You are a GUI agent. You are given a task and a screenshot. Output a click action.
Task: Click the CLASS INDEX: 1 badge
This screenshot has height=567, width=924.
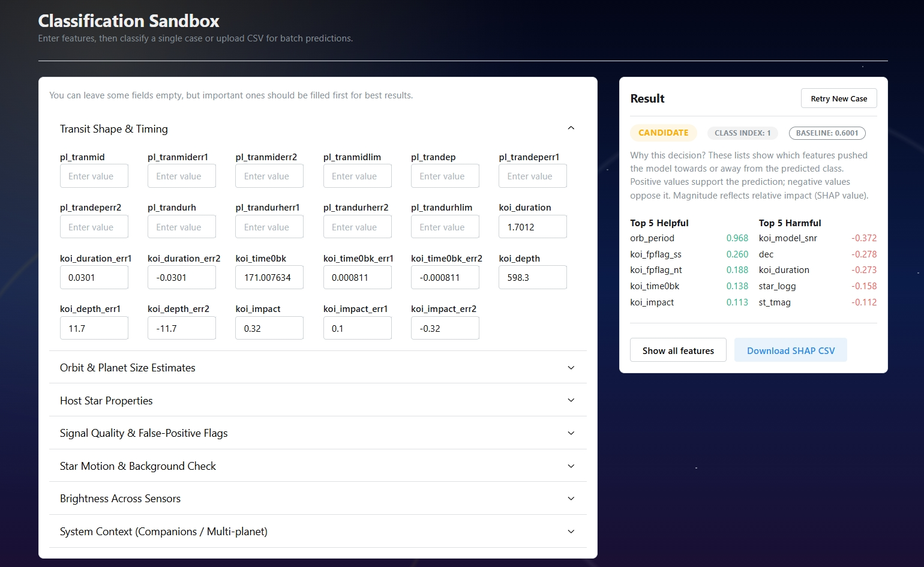click(x=742, y=133)
